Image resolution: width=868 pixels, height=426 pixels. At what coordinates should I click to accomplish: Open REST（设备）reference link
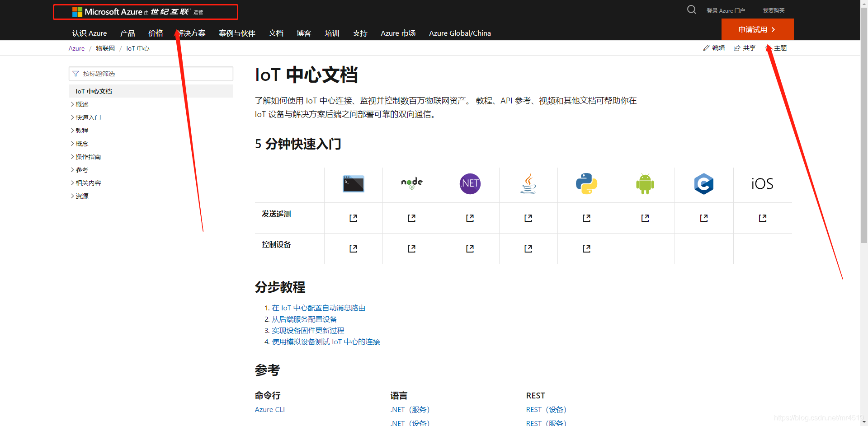(546, 410)
